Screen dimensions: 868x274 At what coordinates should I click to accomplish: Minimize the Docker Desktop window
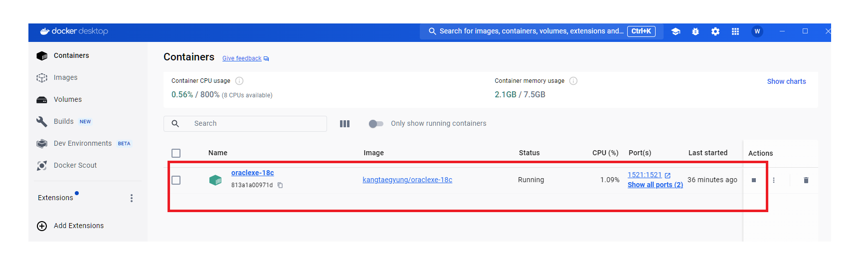782,31
